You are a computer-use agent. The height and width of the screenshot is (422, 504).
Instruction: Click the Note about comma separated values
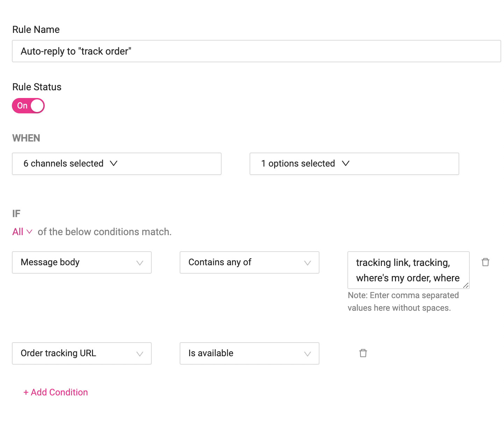point(403,302)
